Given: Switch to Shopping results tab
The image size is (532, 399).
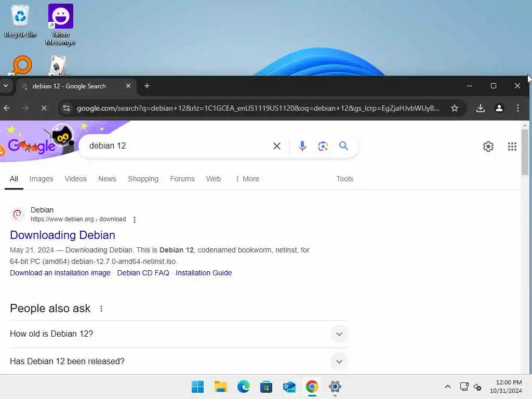Looking at the screenshot, I should [143, 179].
